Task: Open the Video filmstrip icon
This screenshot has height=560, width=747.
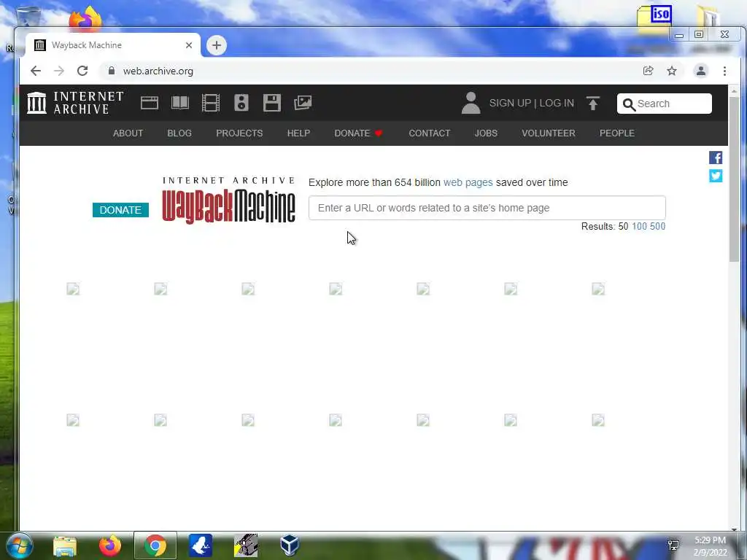Action: point(211,103)
